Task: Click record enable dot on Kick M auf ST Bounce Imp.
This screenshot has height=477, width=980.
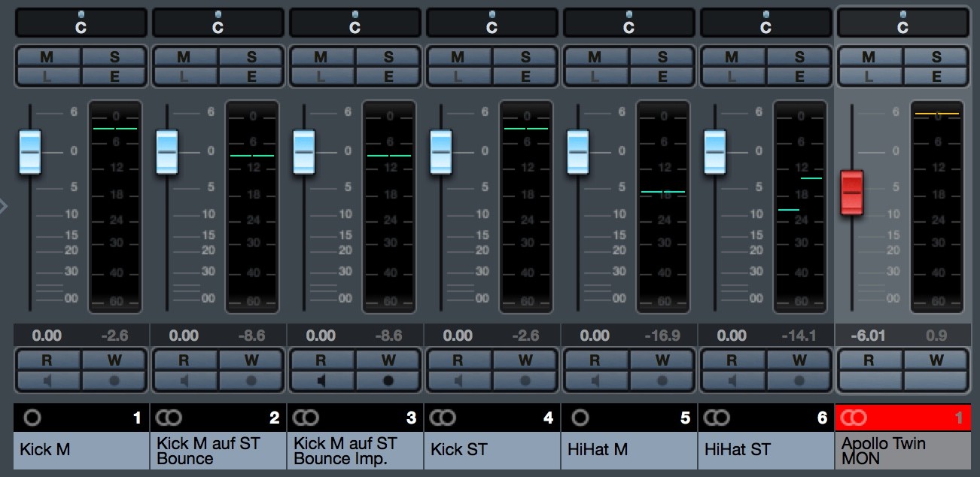Action: 388,381
